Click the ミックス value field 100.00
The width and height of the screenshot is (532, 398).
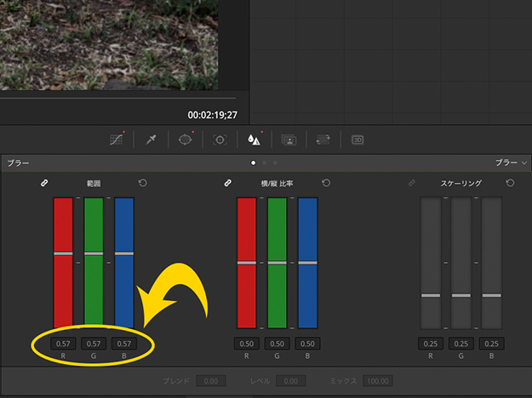(x=375, y=383)
